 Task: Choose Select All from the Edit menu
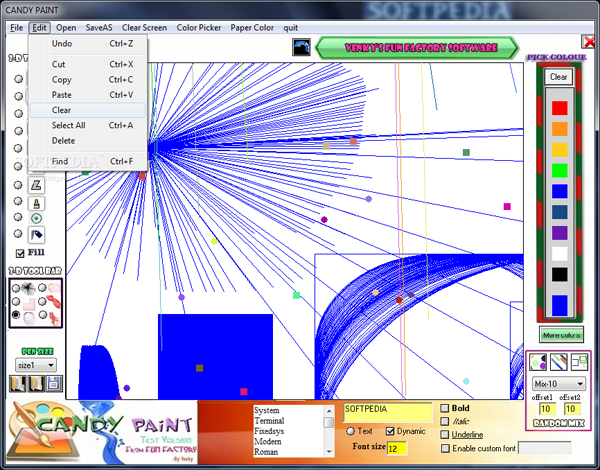[x=88, y=126]
